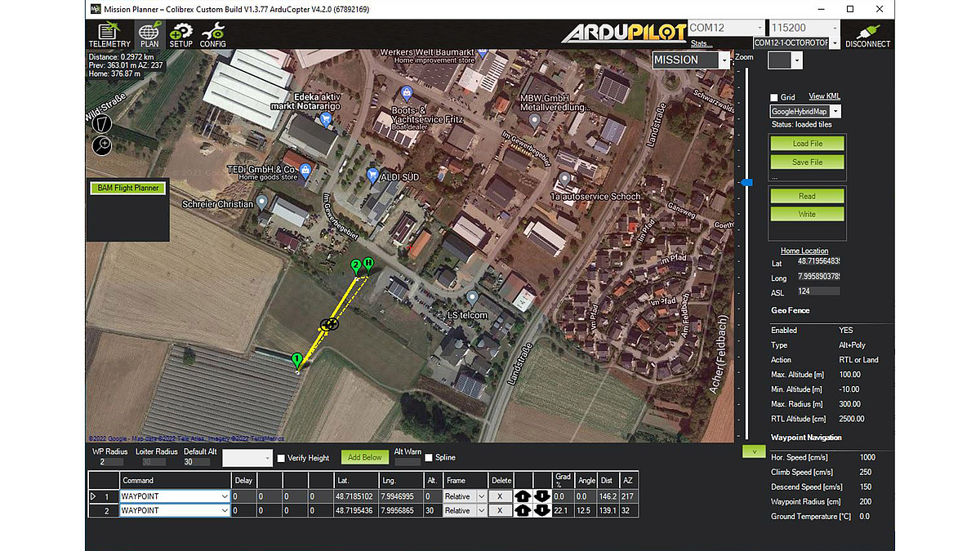Select green waypoint marker 2 on map
Viewport: 980px width, 551px height.
tap(356, 266)
